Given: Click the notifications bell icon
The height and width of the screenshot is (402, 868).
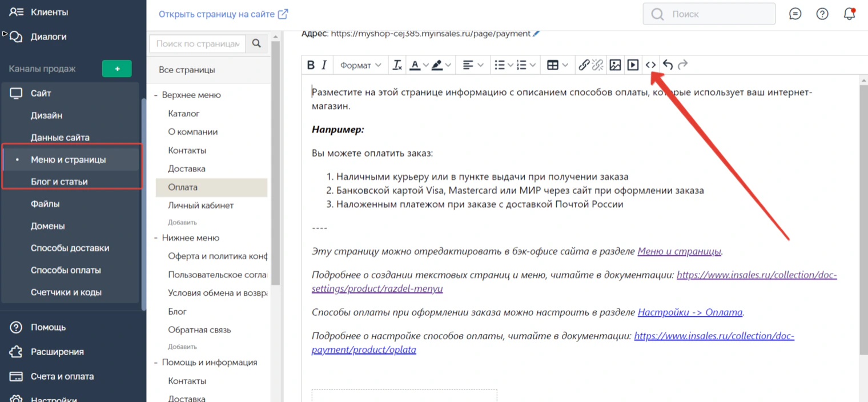Looking at the screenshot, I should coord(849,14).
